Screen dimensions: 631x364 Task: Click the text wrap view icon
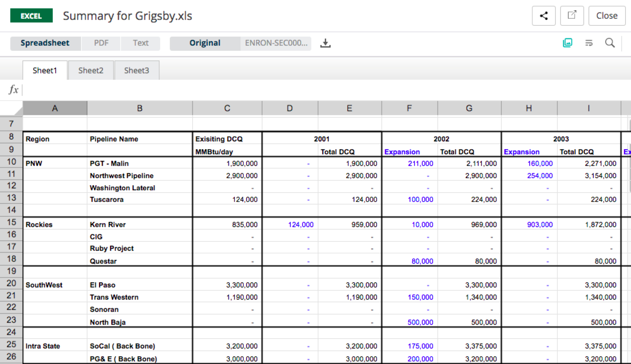(589, 43)
